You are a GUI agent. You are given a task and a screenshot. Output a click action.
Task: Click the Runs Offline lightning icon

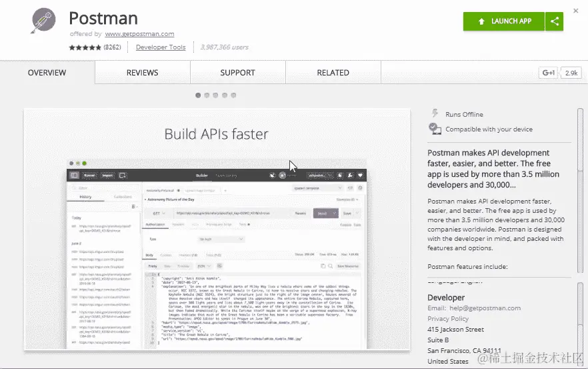coord(435,113)
